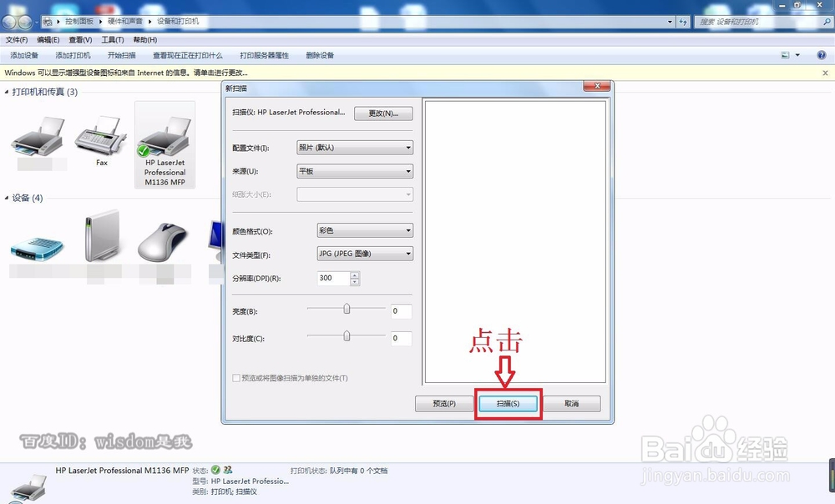Click the 扫描(S) button
Image resolution: width=835 pixels, height=504 pixels.
[x=508, y=403]
